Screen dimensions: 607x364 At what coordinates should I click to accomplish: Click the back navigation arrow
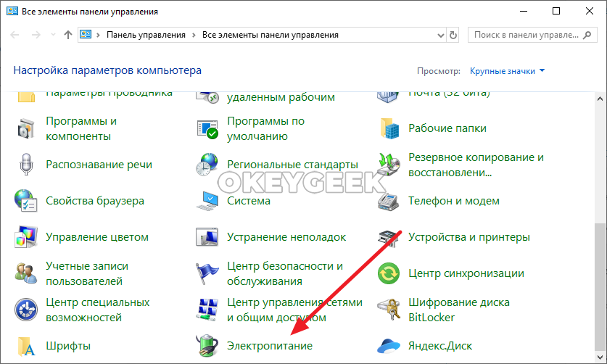click(x=15, y=35)
